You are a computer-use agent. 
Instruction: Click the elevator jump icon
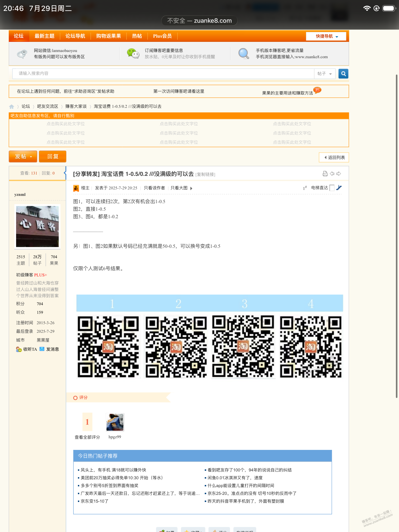pyautogui.click(x=339, y=188)
